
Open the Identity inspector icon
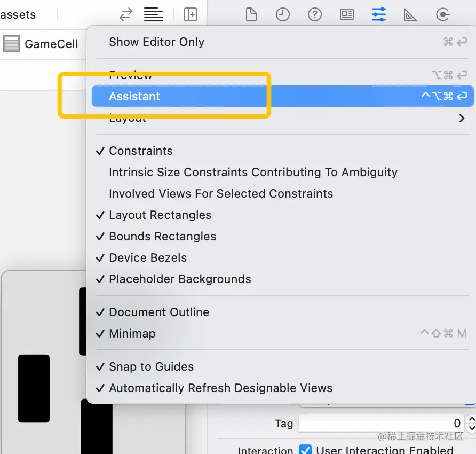pos(347,14)
